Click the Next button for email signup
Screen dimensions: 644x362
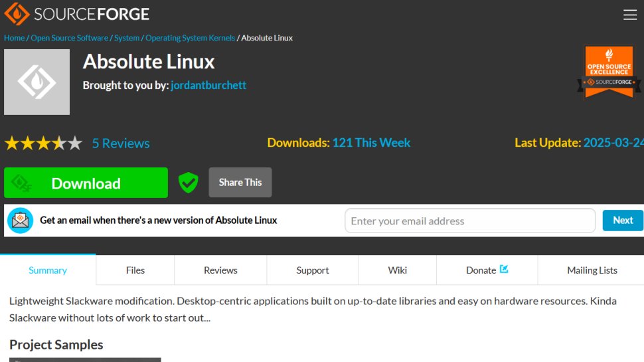pos(623,221)
